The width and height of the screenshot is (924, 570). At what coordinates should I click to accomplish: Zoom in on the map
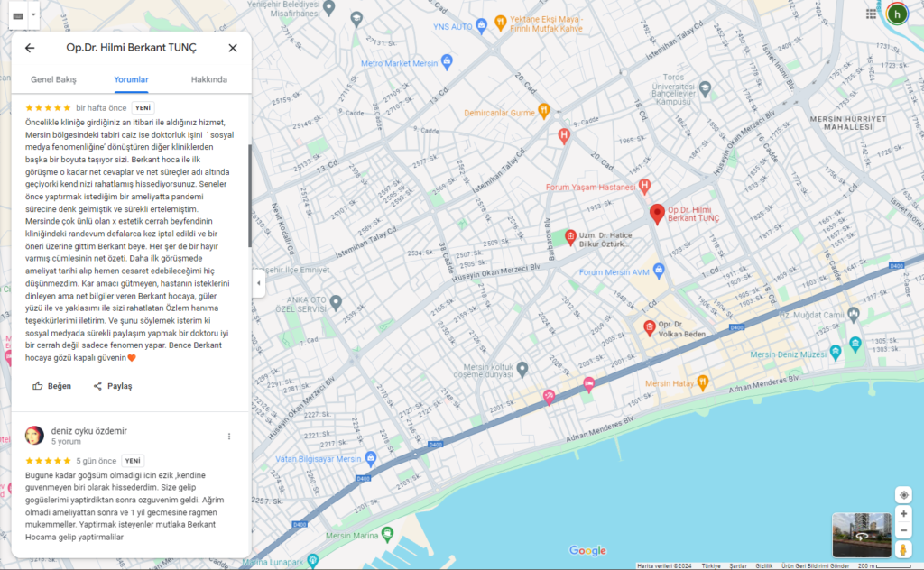[x=903, y=514]
